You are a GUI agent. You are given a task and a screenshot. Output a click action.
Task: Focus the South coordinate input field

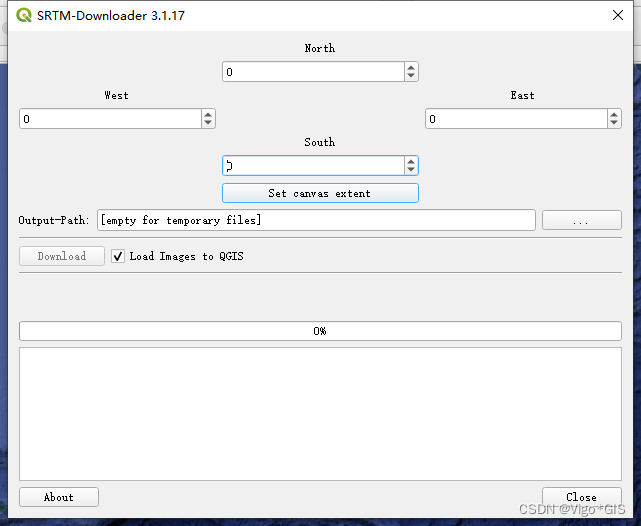pos(314,166)
